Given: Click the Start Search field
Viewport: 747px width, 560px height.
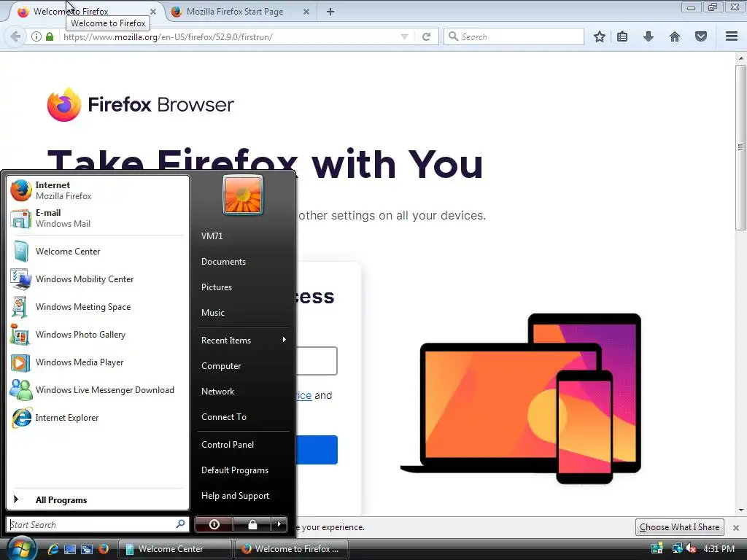Looking at the screenshot, I should tap(98, 524).
